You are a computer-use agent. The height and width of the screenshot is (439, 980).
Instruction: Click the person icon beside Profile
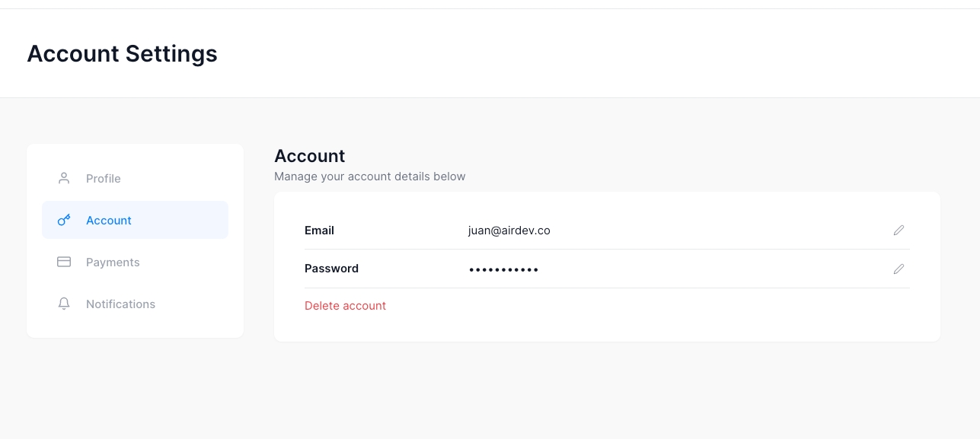click(64, 178)
